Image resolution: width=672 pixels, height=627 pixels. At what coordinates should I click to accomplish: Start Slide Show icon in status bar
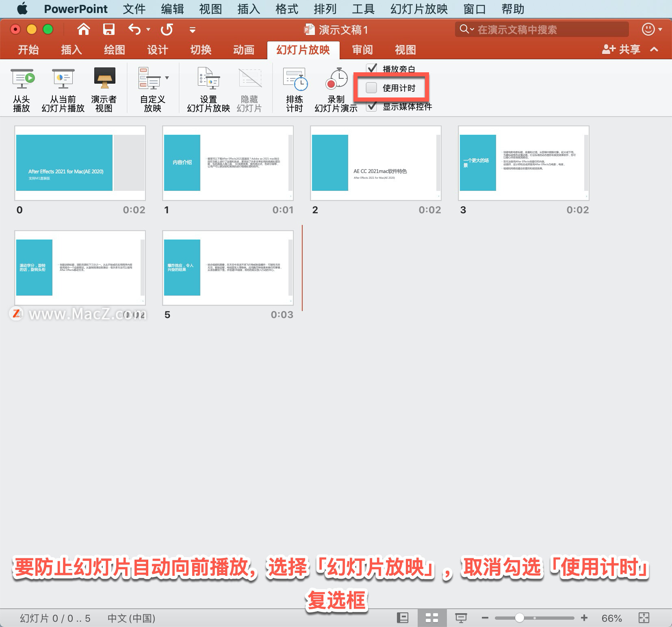pos(461,618)
